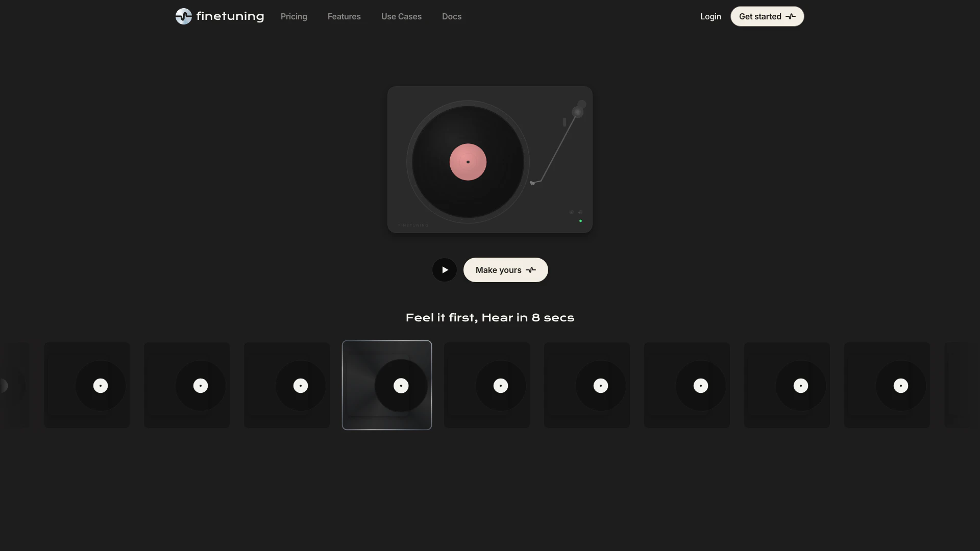Click the pulse icon inside Make yours button
Screen dimensions: 980x551
tap(531, 270)
